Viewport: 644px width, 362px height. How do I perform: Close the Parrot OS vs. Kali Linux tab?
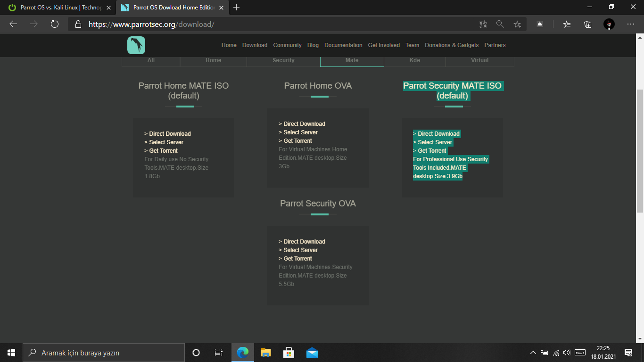(x=108, y=8)
